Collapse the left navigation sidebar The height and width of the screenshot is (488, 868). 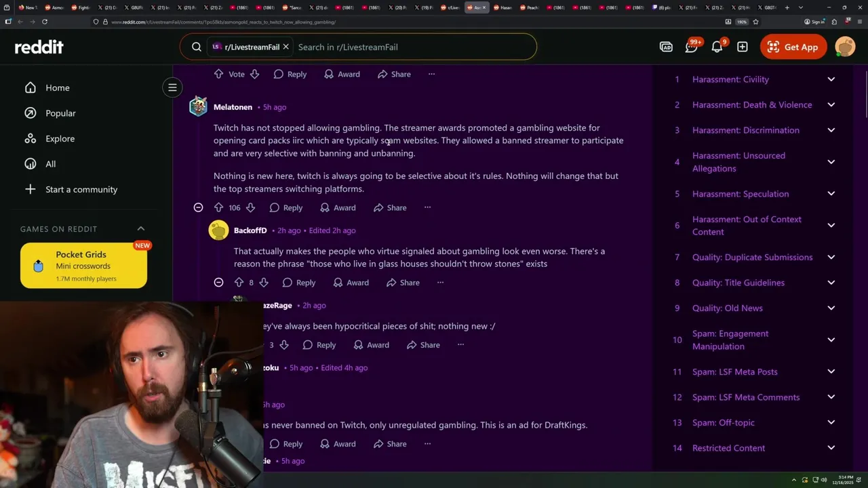(172, 87)
